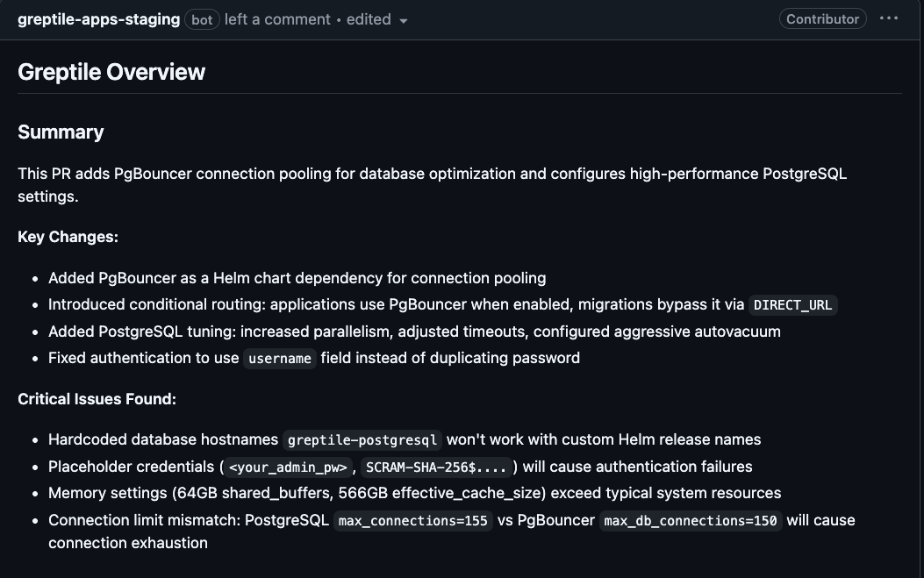Click the max_connections=155 code snippet
The height and width of the screenshot is (578, 924).
[x=413, y=521]
